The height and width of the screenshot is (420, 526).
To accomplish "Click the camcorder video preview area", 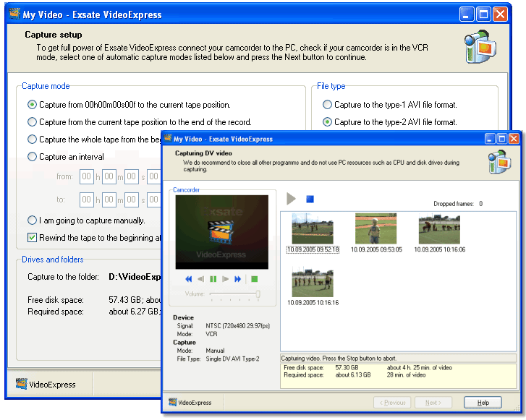I will [x=221, y=232].
